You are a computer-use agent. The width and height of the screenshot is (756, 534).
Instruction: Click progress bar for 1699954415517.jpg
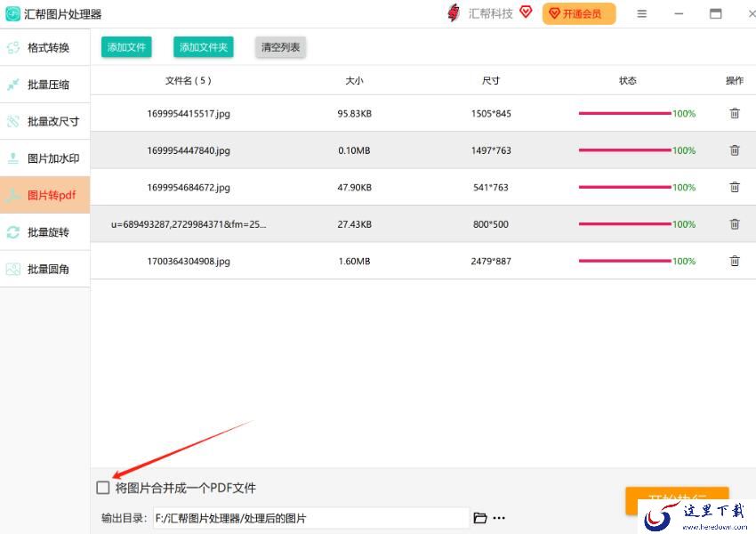tap(625, 113)
